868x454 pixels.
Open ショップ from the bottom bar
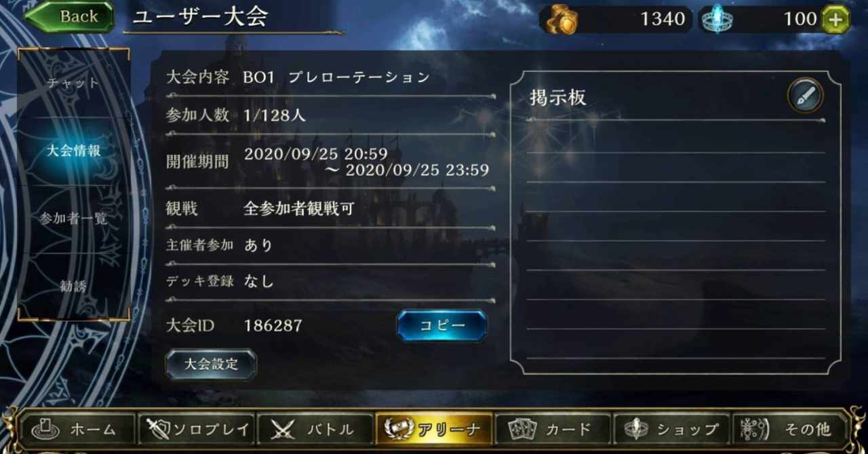(x=672, y=429)
